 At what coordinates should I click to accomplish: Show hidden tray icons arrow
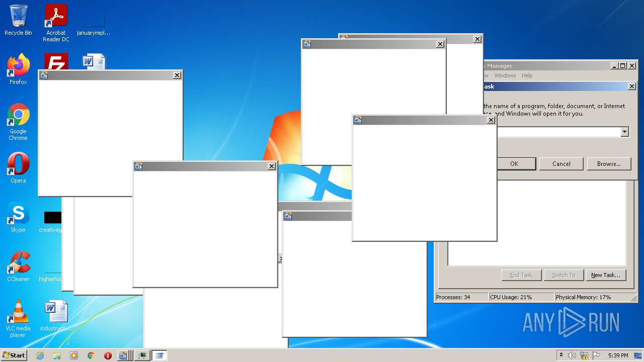coord(561,355)
